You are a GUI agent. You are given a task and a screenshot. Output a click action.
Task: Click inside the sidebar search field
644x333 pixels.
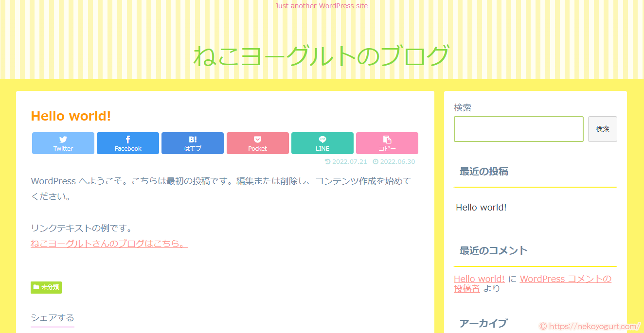click(x=518, y=128)
